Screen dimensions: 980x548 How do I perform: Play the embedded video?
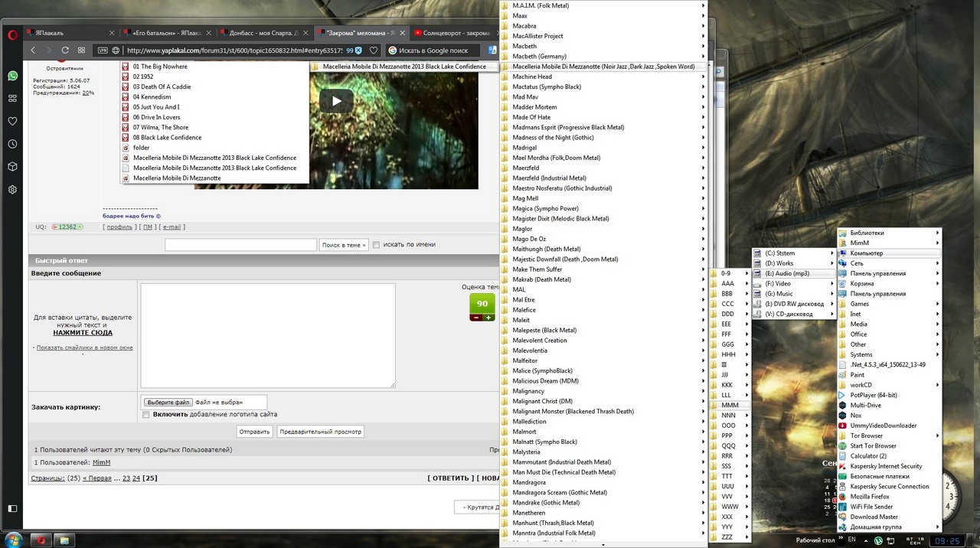pos(336,101)
